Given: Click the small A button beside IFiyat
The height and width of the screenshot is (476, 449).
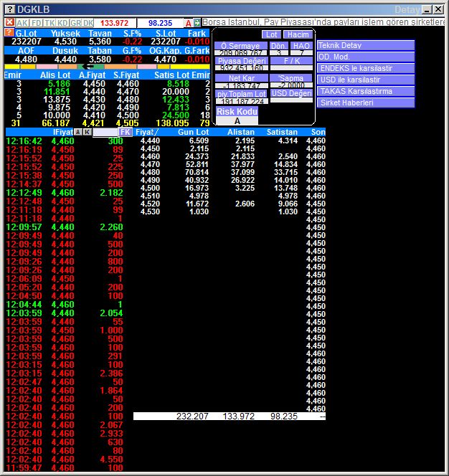Looking at the screenshot, I should coord(78,132).
